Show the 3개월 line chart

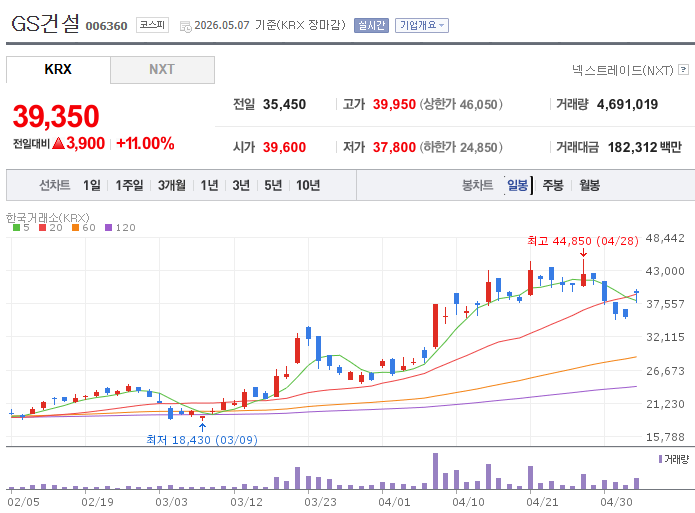[172, 185]
